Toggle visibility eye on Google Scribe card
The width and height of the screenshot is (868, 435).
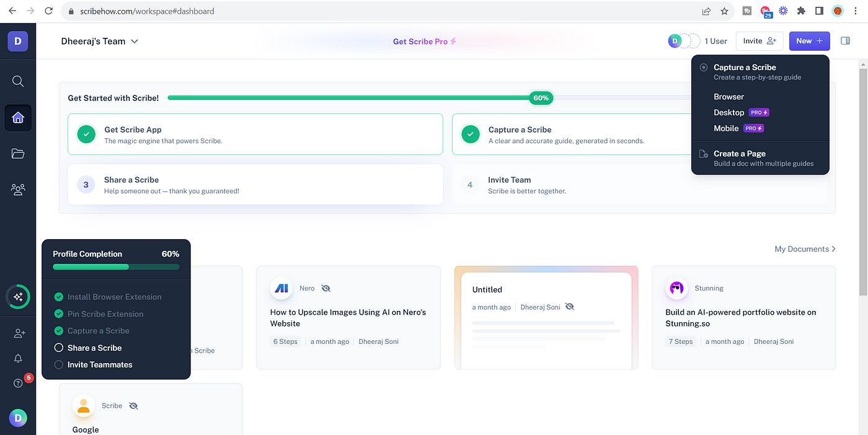click(133, 406)
